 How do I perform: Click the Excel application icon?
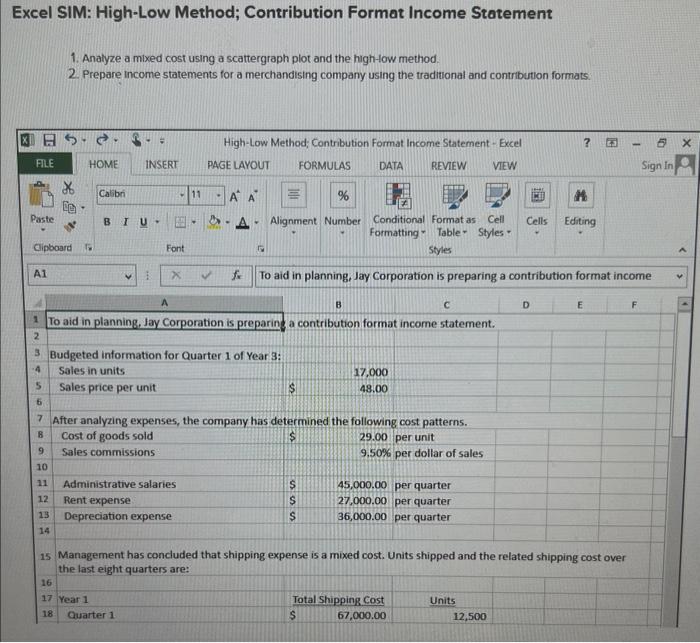(x=27, y=140)
